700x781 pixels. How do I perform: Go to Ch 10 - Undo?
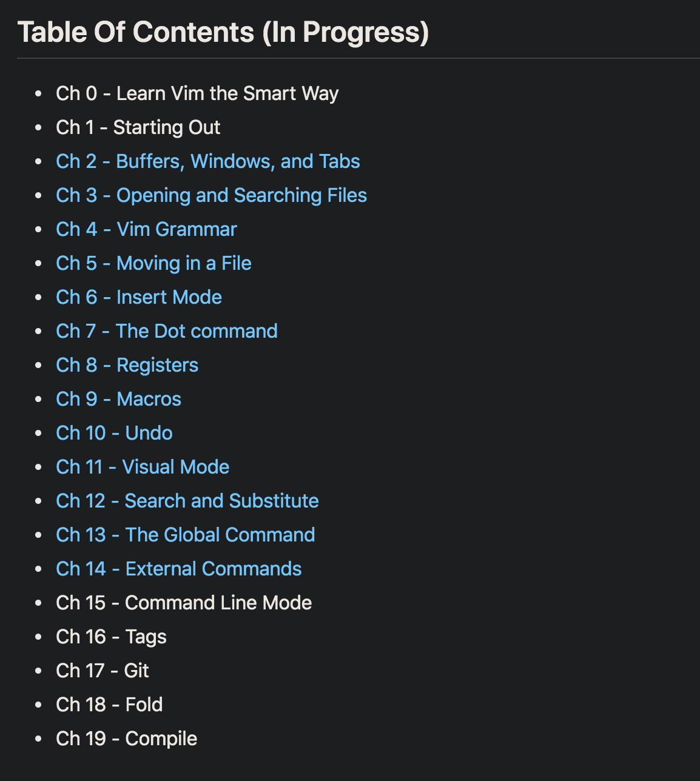(x=115, y=433)
